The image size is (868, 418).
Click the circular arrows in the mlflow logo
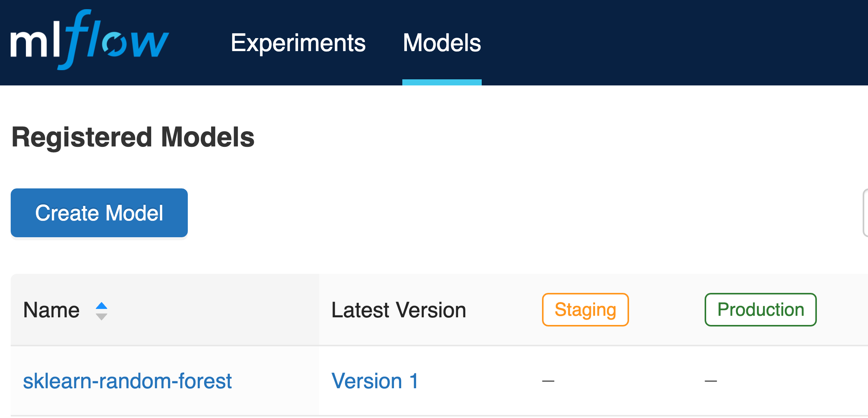click(115, 44)
